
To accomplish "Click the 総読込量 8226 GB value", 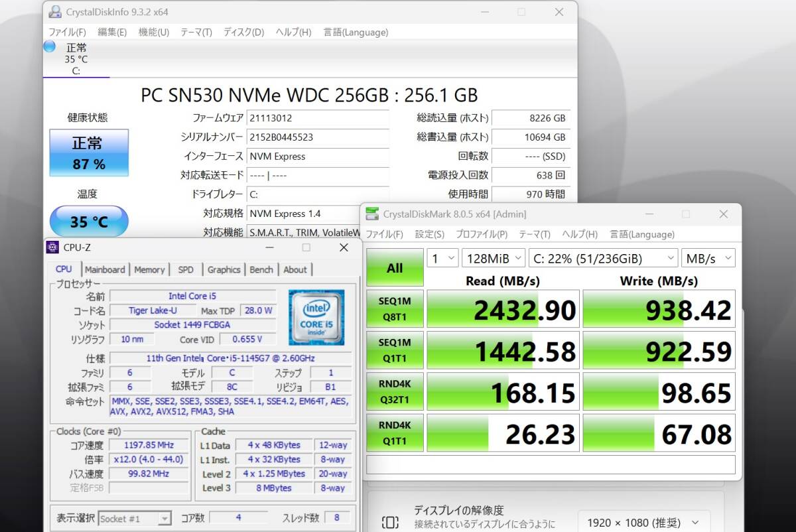I will coord(531,118).
